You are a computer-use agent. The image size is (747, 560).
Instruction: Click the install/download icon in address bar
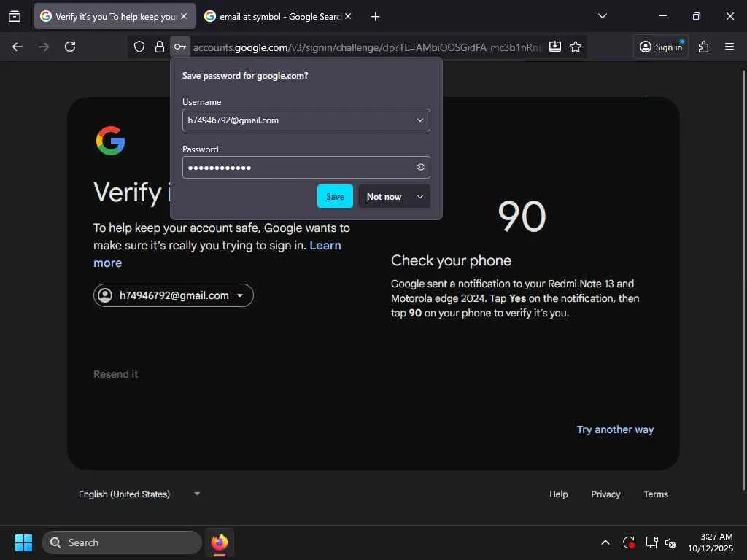click(555, 47)
